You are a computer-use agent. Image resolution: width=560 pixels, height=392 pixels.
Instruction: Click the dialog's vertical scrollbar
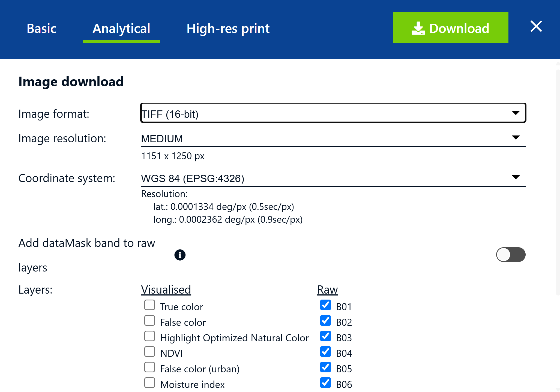558,182
